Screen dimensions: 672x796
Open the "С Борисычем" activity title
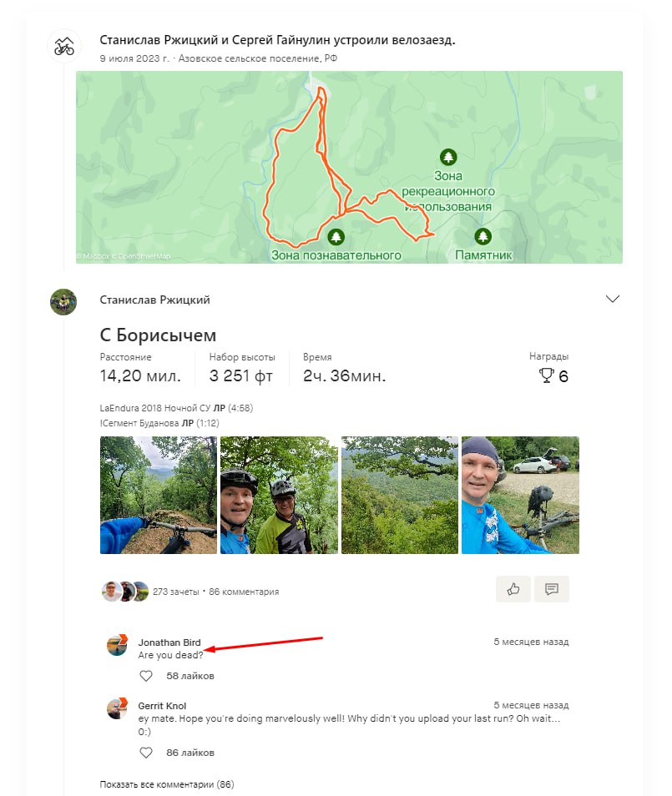click(x=158, y=335)
